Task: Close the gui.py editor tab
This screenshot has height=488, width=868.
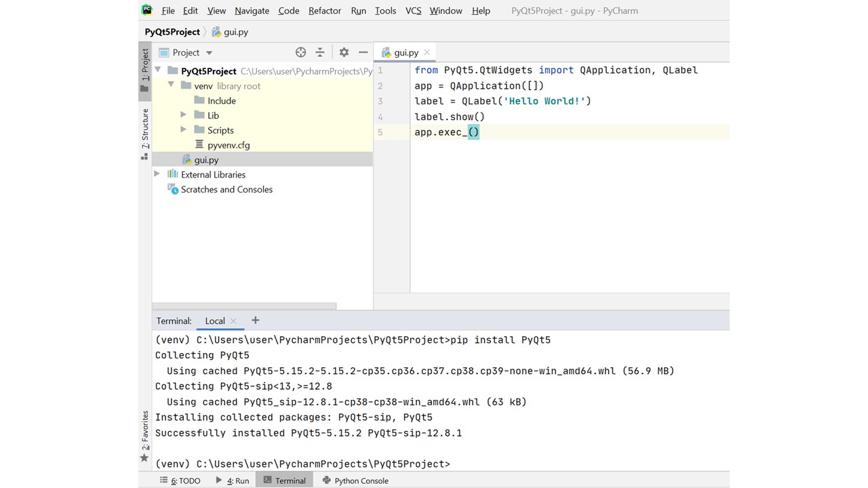Action: tap(427, 52)
